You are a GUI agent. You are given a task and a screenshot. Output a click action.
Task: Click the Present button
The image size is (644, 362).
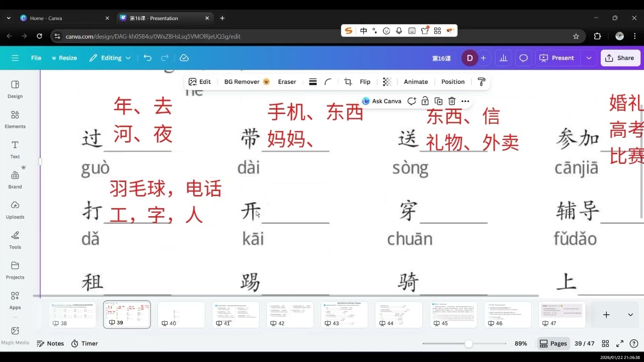pyautogui.click(x=557, y=58)
